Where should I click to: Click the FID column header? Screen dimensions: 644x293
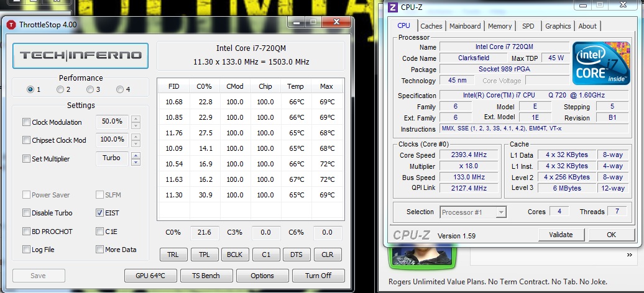click(173, 86)
